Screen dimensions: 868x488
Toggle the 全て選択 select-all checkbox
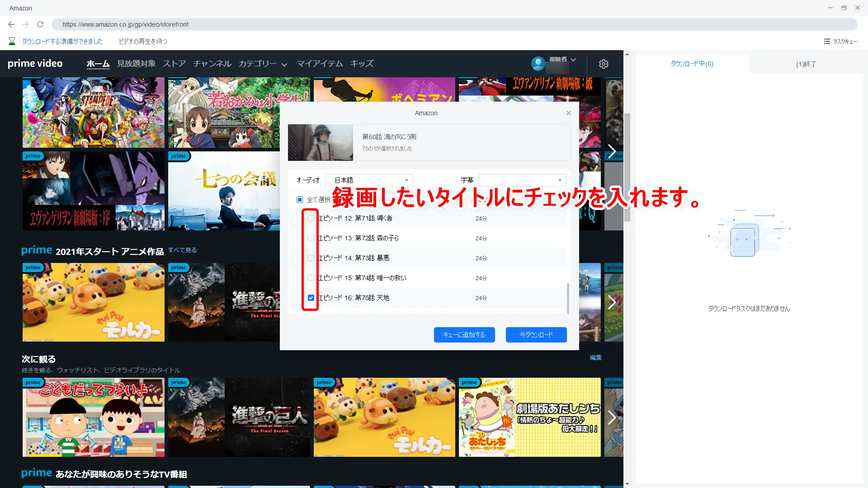click(x=300, y=200)
